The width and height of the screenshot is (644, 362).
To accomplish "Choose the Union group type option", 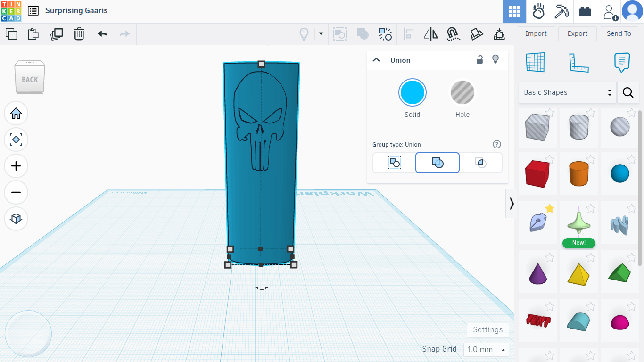I will 438,163.
